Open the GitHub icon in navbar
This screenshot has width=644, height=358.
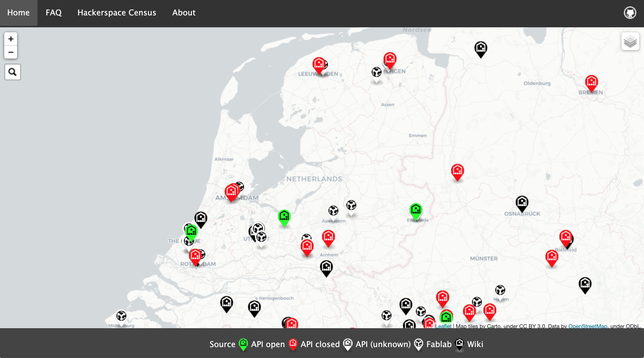[x=630, y=12]
